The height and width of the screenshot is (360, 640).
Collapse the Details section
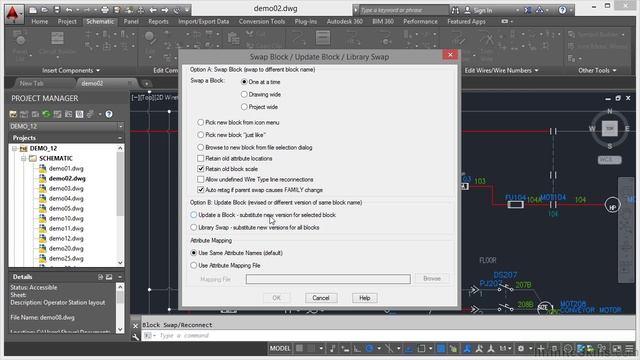(120, 277)
